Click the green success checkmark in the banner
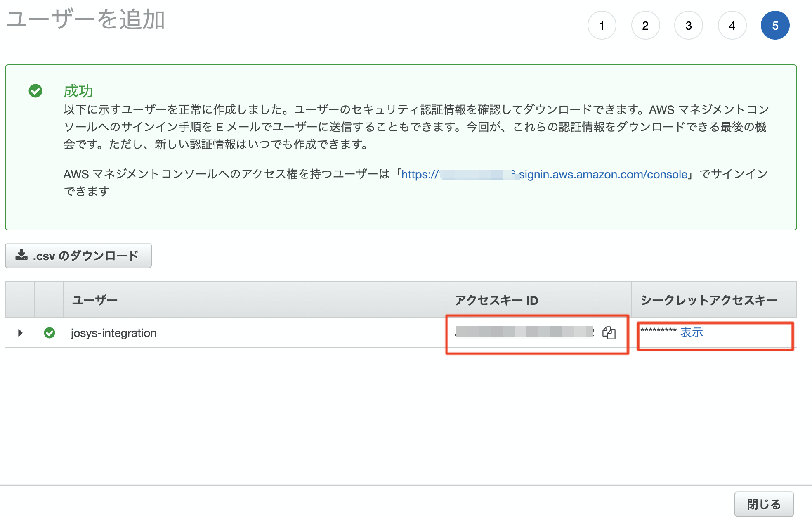812x517 pixels. pyautogui.click(x=35, y=91)
